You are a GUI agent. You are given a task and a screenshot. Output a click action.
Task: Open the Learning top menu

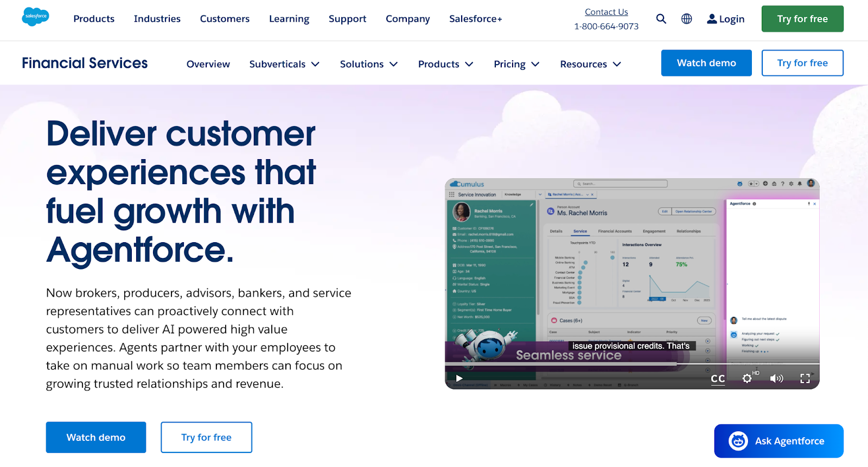pos(289,18)
